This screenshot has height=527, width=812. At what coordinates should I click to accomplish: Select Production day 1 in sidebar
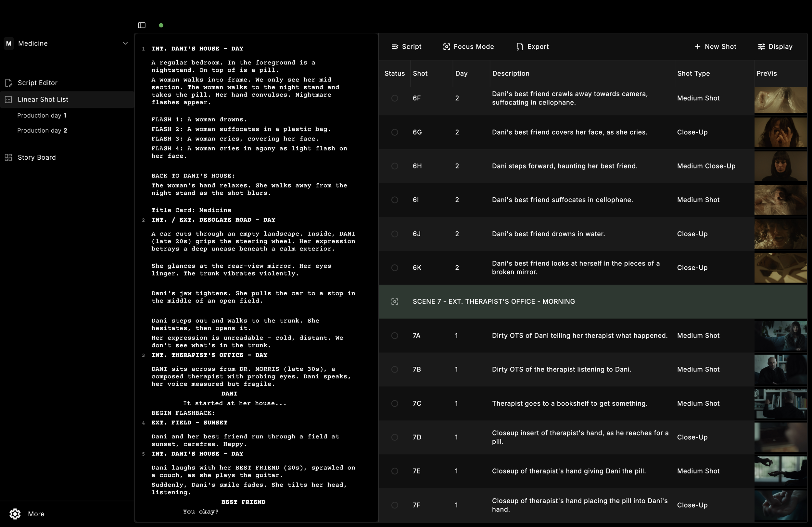42,115
